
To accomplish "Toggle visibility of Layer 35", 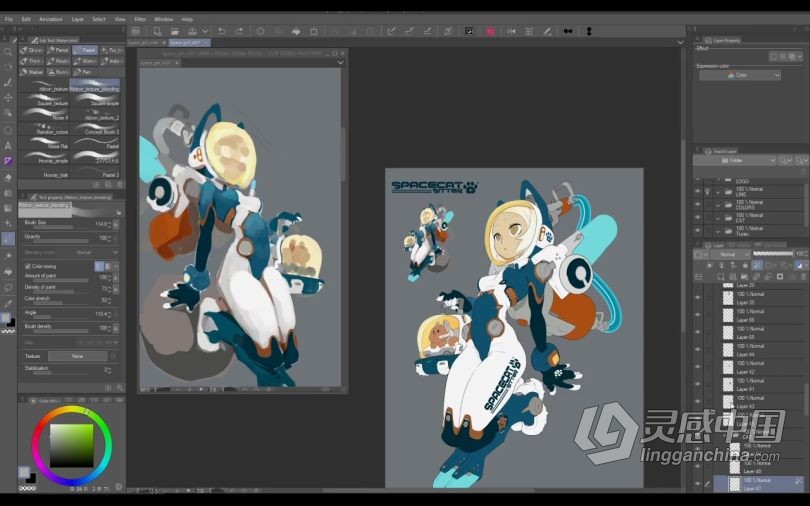I will point(698,298).
